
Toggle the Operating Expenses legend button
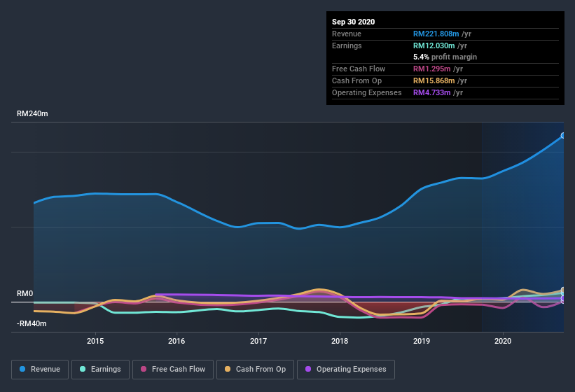346,370
